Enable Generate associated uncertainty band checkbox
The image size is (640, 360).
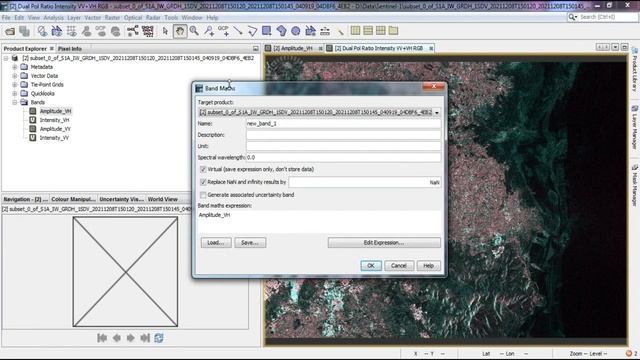pyautogui.click(x=203, y=195)
